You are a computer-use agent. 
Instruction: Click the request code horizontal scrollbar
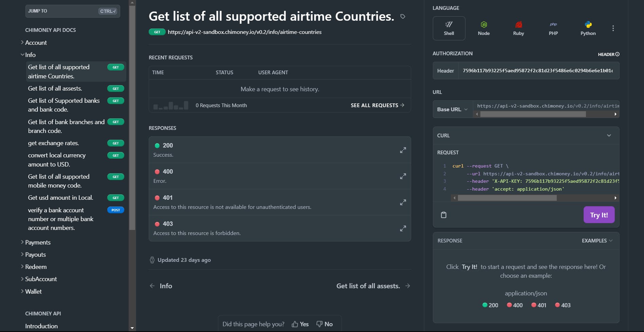[x=507, y=198]
